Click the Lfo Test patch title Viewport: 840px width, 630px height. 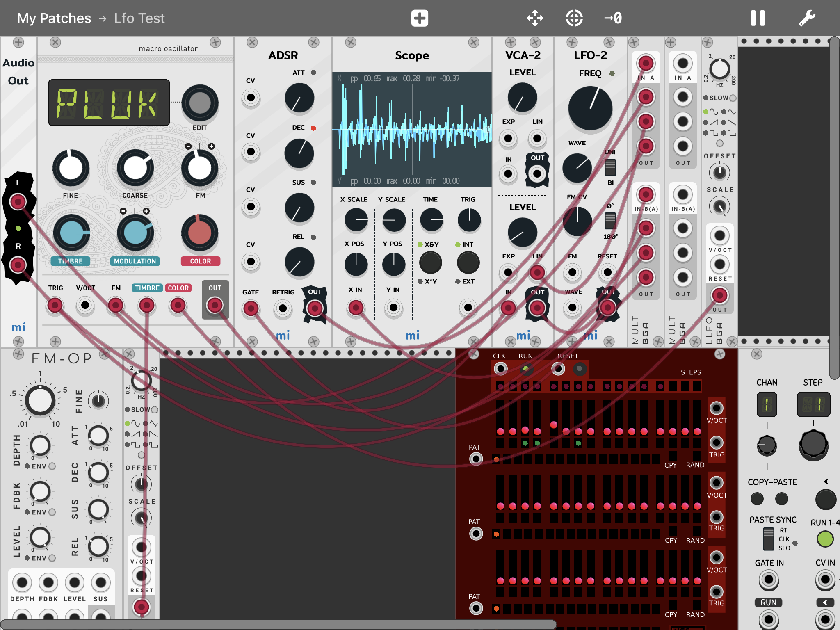139,18
